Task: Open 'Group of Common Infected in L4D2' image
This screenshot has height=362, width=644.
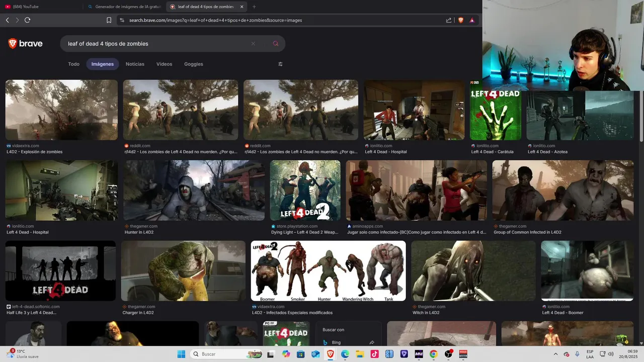Action: point(563,190)
